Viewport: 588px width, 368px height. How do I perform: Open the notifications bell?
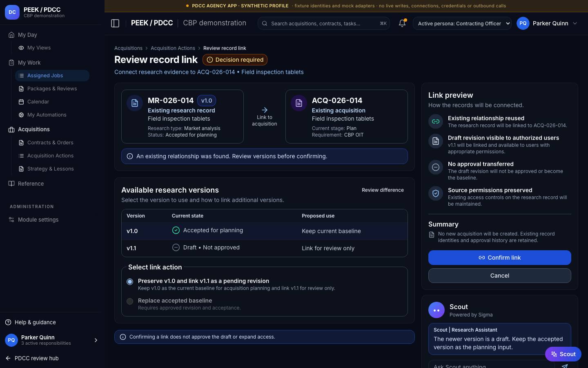coord(402,23)
